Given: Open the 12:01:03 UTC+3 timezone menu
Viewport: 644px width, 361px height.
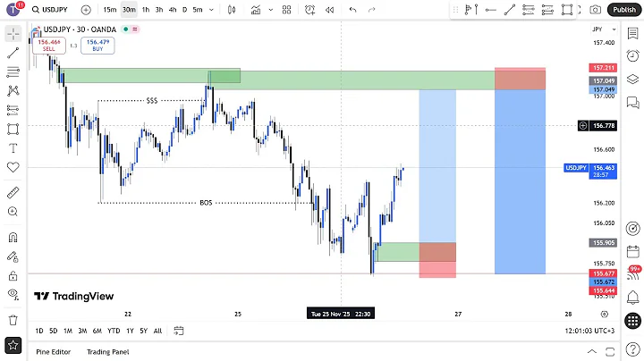Looking at the screenshot, I should click(x=589, y=331).
